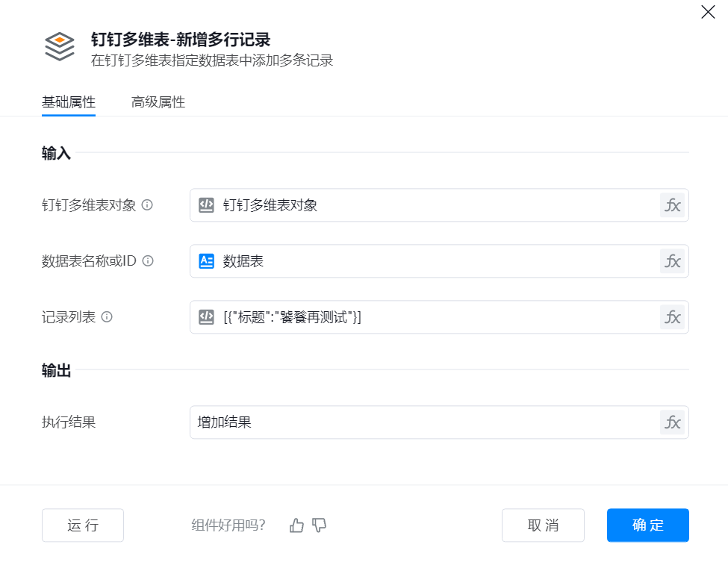Screen dimensions: 728x562
Task: Confirm with the 确定 button
Action: [647, 525]
